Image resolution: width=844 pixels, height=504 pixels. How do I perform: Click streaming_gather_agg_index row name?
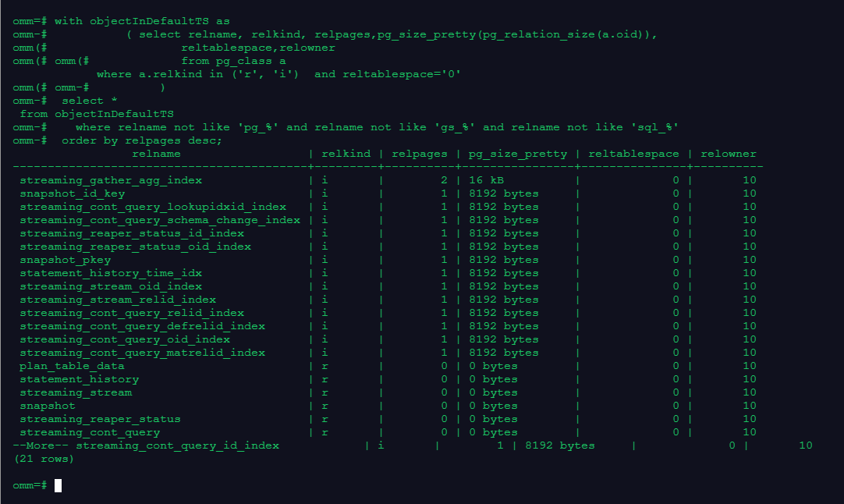[x=111, y=180]
